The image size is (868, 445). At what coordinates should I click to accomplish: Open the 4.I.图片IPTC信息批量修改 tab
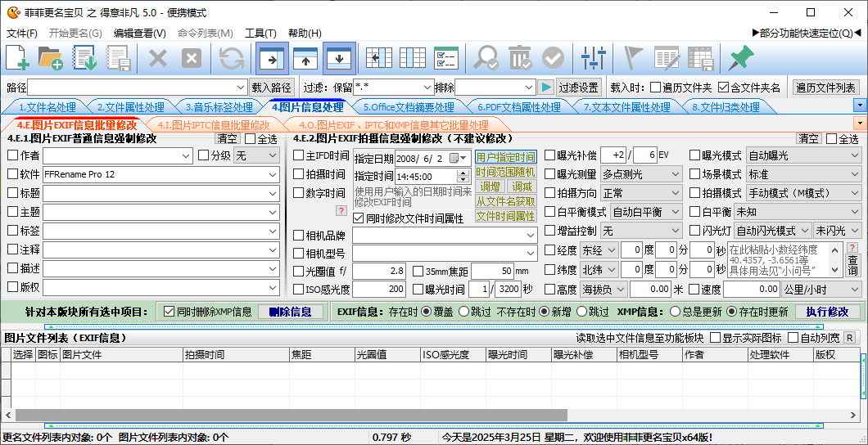[214, 125]
